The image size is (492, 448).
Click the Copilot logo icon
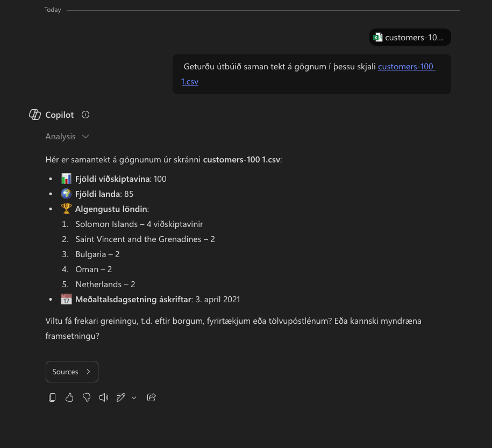click(34, 114)
